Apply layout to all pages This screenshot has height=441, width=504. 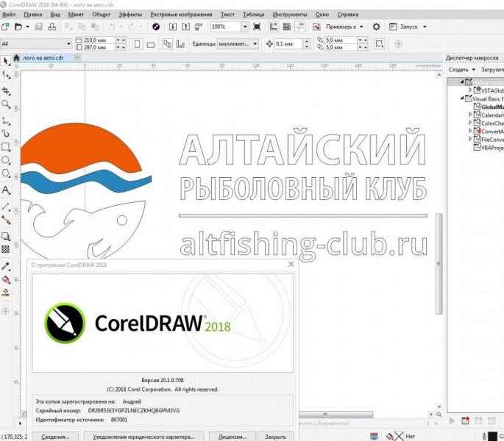tap(167, 44)
